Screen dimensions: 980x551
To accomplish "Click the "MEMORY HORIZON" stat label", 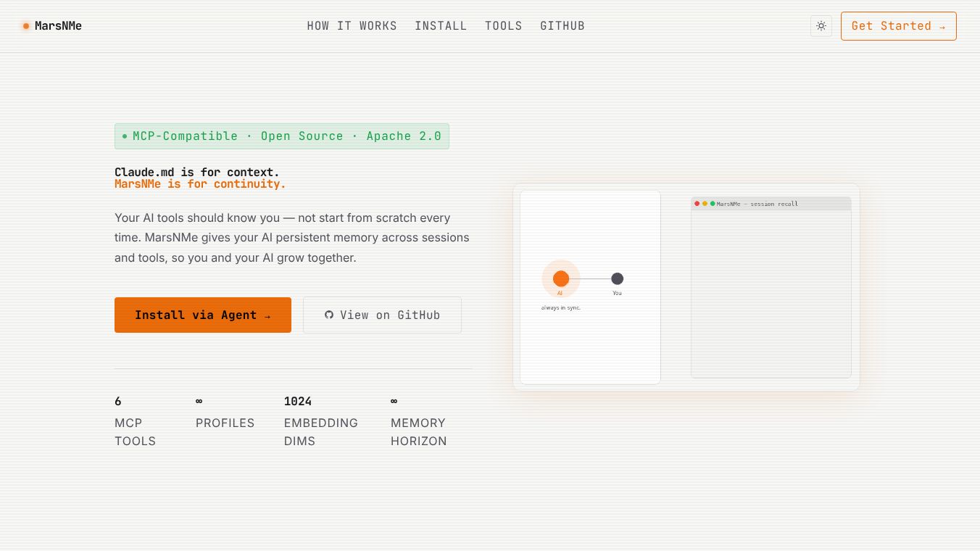I will coord(419,432).
